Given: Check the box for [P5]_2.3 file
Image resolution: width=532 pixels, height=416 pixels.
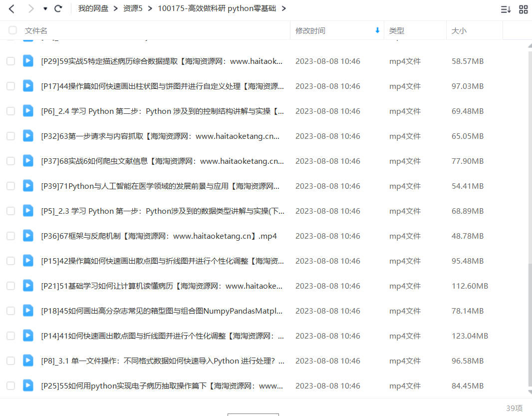Looking at the screenshot, I should coord(11,211).
